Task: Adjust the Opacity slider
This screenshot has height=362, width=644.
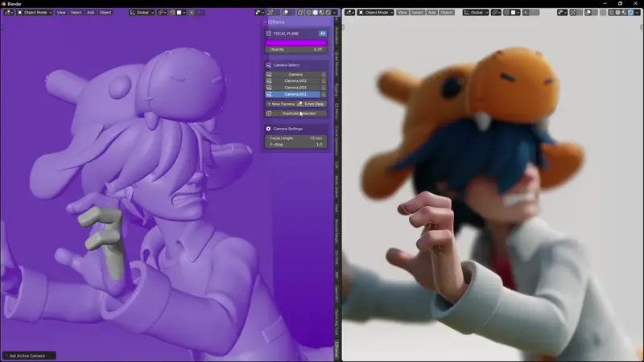Action: pos(296,49)
